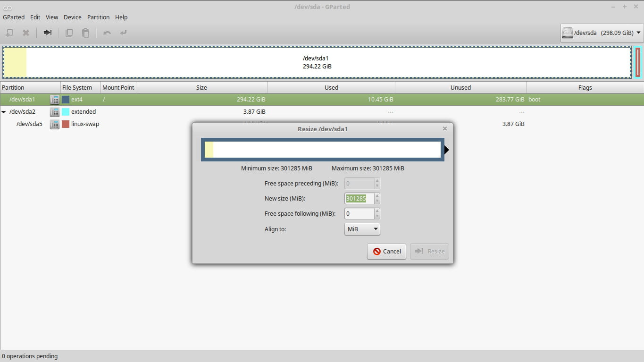Click the Free space preceding input field

click(x=360, y=184)
